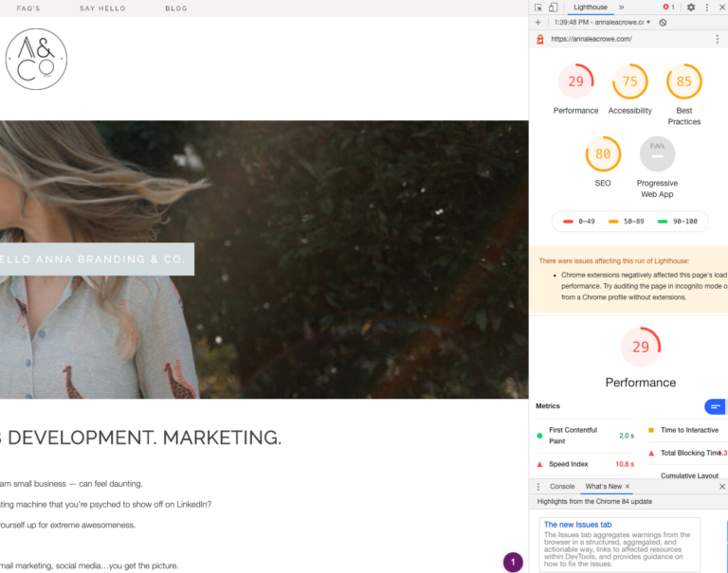Open the DevTools settings gear
This screenshot has height=573, width=728.
pos(691,8)
